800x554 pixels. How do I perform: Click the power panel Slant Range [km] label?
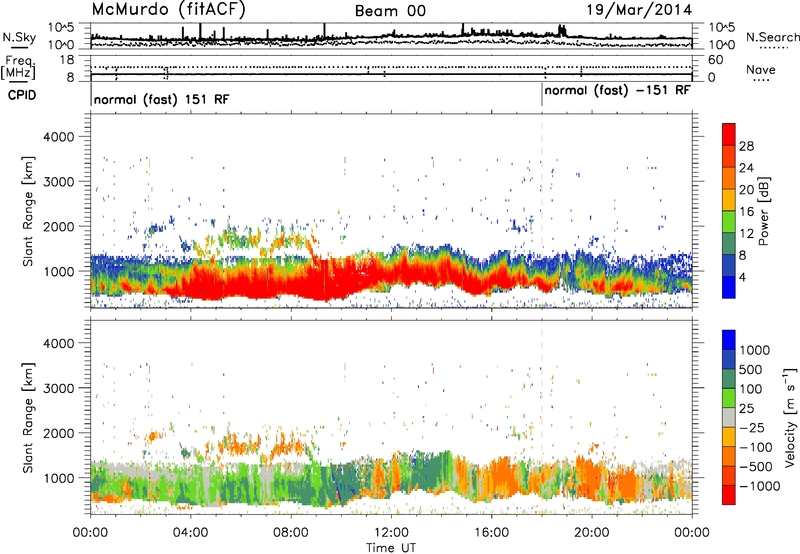click(x=28, y=211)
